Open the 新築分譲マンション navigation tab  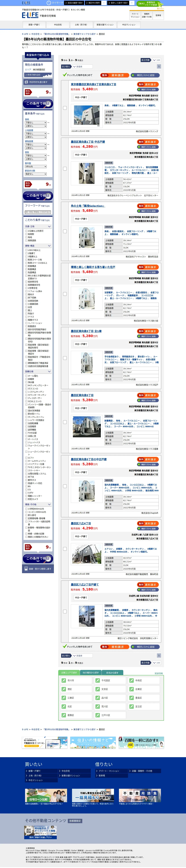pyautogui.click(x=105, y=25)
